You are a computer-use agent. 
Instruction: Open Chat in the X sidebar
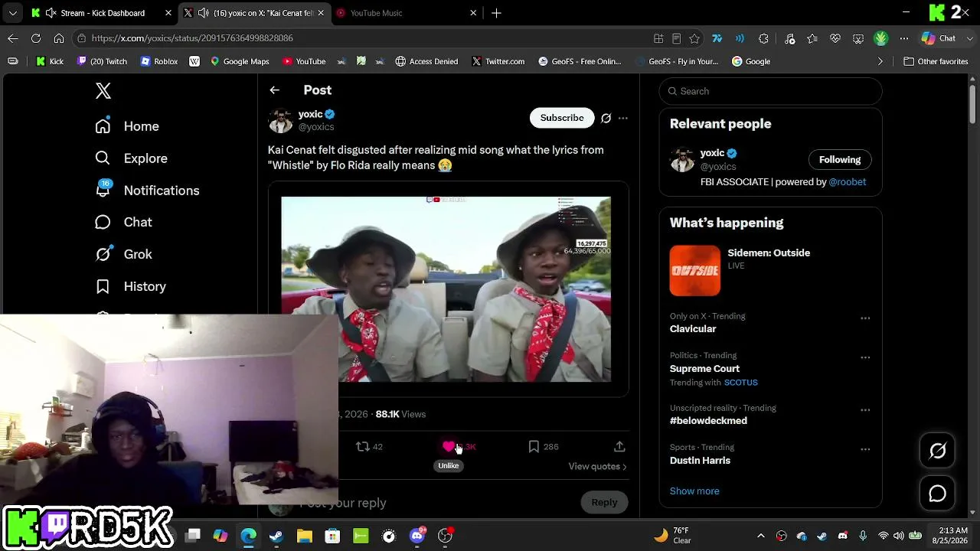coord(123,222)
